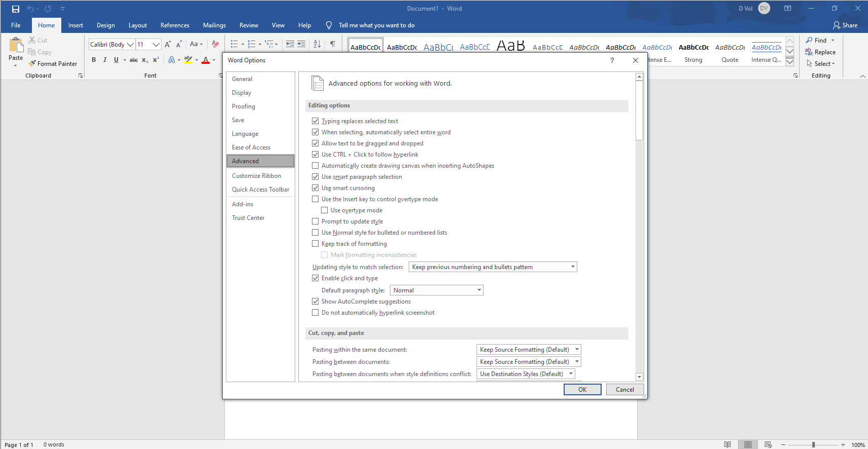The image size is (868, 449).
Task: Click the Undo icon in title bar
Action: tap(30, 9)
